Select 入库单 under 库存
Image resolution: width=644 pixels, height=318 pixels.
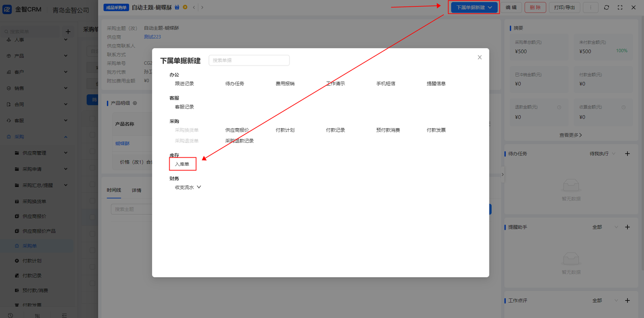pos(182,164)
